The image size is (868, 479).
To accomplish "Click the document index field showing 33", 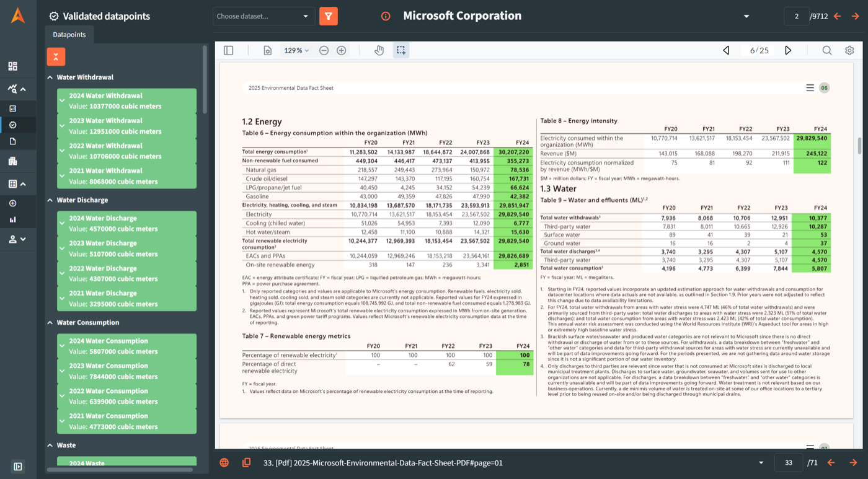I will click(789, 463).
